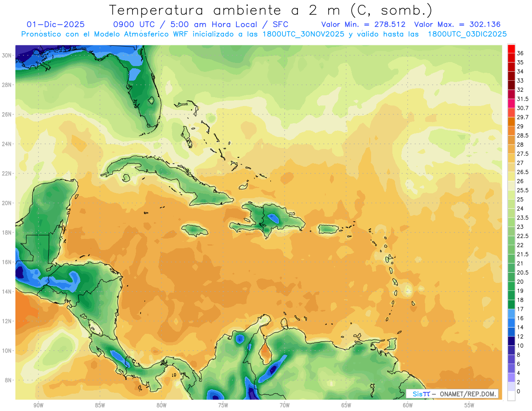
Task: Click the "24" value on the color scale
Action: pos(520,208)
